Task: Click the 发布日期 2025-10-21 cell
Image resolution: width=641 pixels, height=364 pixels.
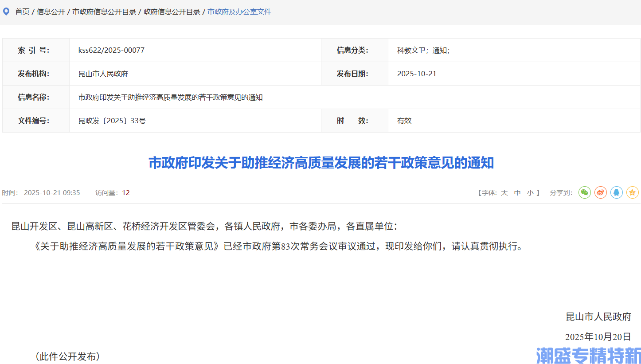Action: tap(417, 74)
